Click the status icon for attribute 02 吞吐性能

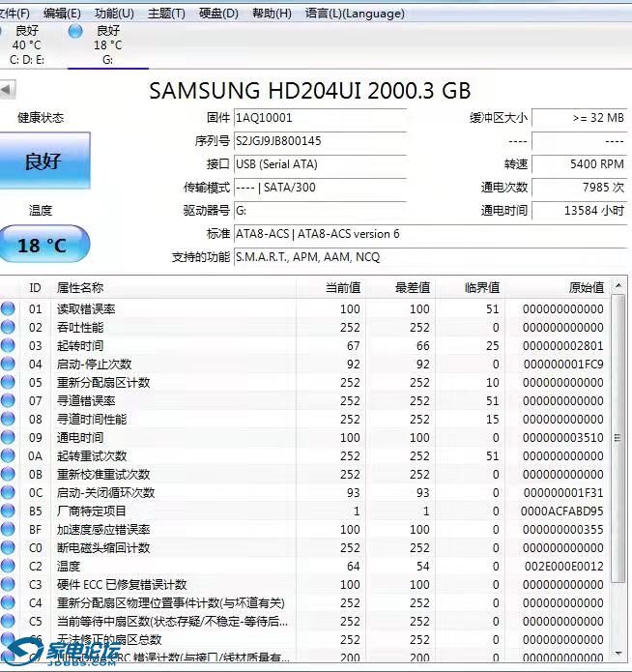pyautogui.click(x=8, y=327)
